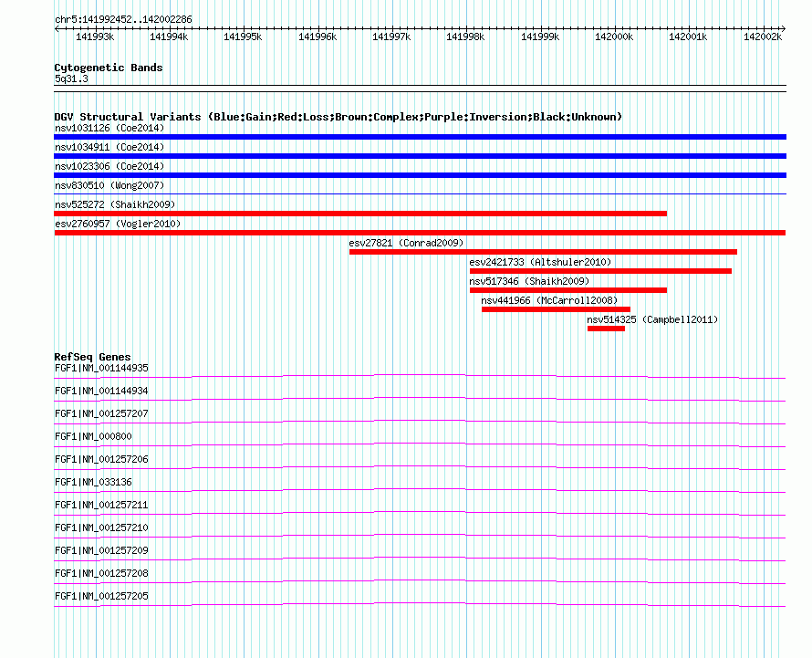
Task: Open nsv1023306 (Coe2014) label
Action: [109, 166]
